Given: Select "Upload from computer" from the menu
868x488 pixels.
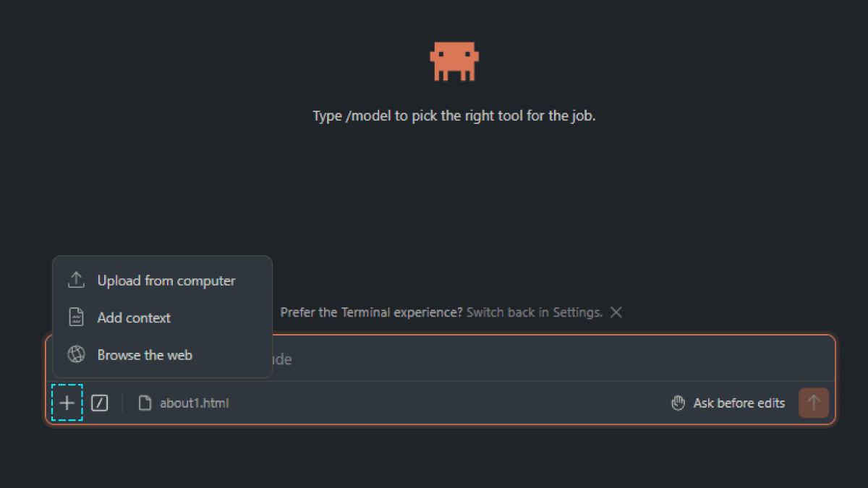Looking at the screenshot, I should tap(166, 281).
